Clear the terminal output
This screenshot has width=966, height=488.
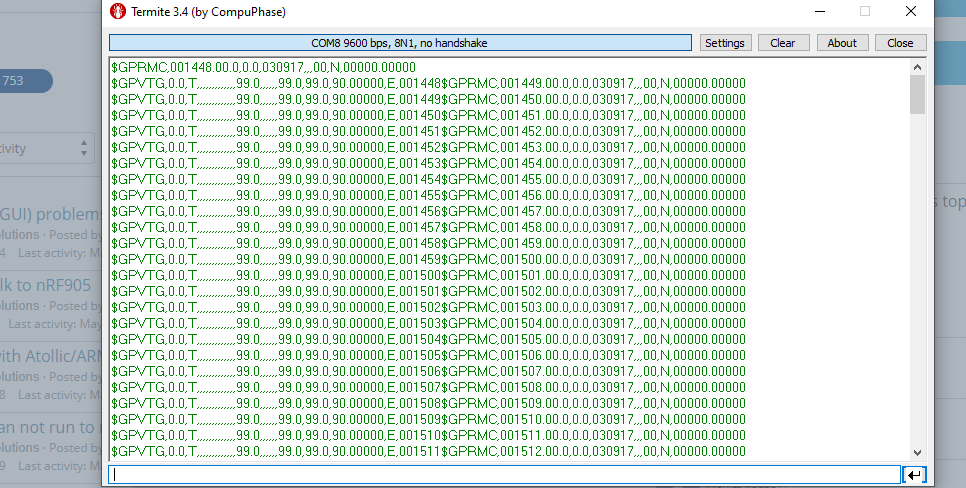[782, 43]
